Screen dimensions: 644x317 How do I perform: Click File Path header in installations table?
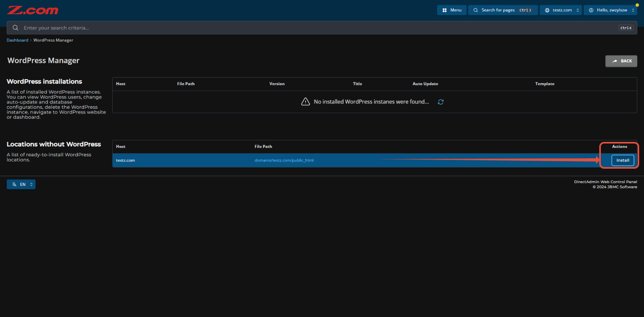tap(186, 84)
